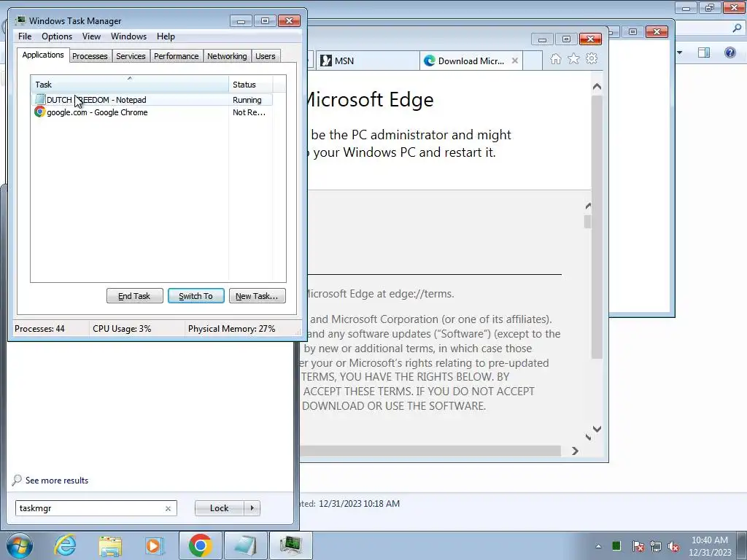This screenshot has width=747, height=560.
Task: Click Processes: 44 status text
Action: point(39,329)
